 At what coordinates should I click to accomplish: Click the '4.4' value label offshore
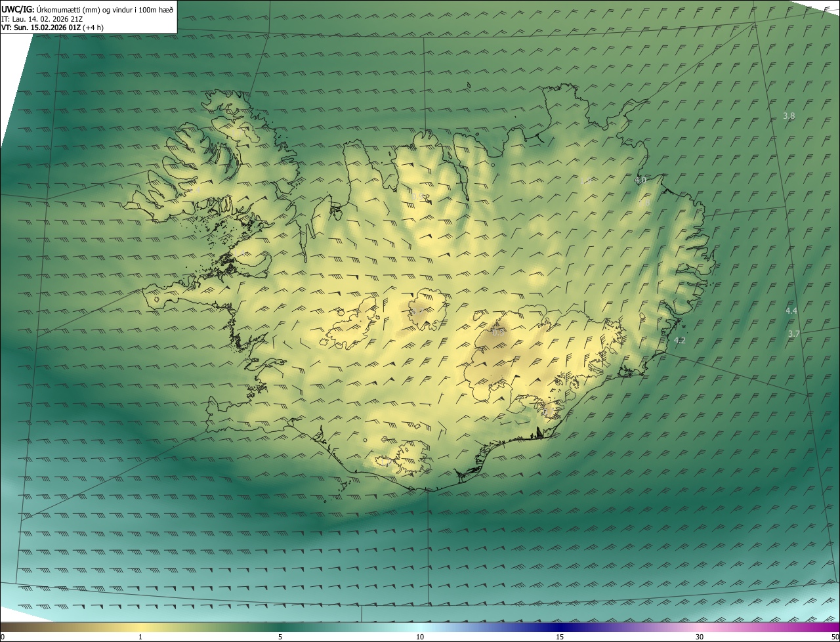click(x=791, y=310)
